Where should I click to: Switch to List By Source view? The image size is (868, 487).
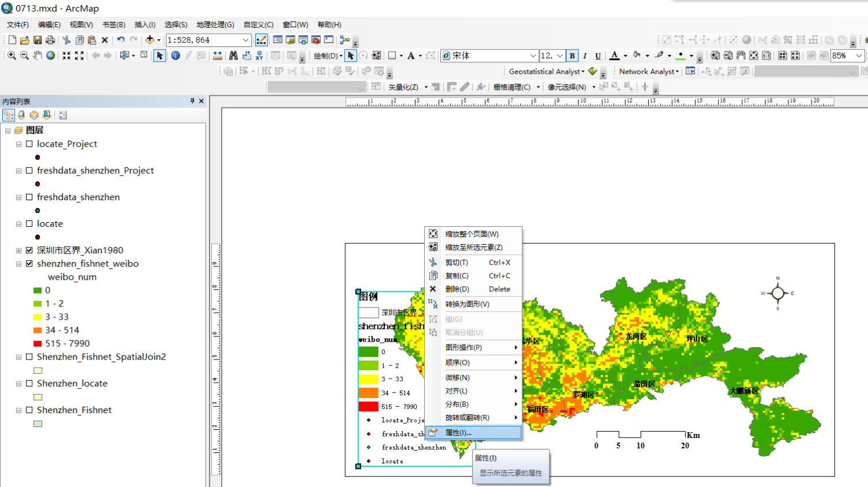click(x=21, y=115)
